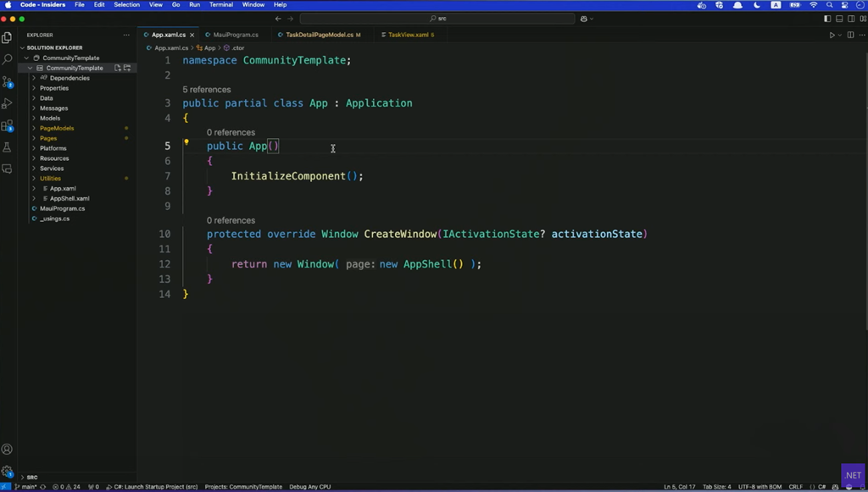Expand the PageModels folder in explorer
868x492 pixels.
pyautogui.click(x=57, y=128)
